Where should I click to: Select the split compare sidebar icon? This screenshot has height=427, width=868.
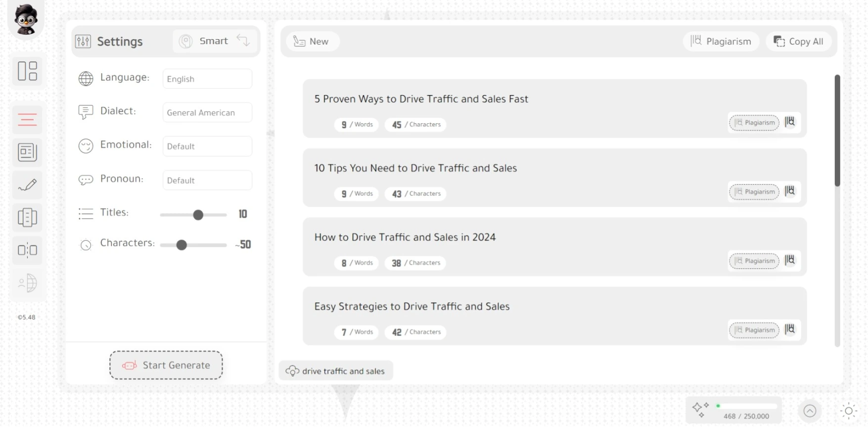27,250
